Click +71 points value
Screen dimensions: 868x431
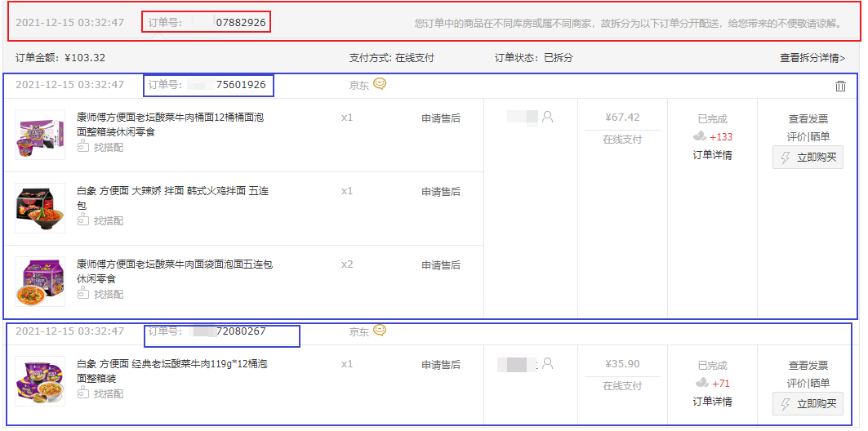tap(721, 384)
